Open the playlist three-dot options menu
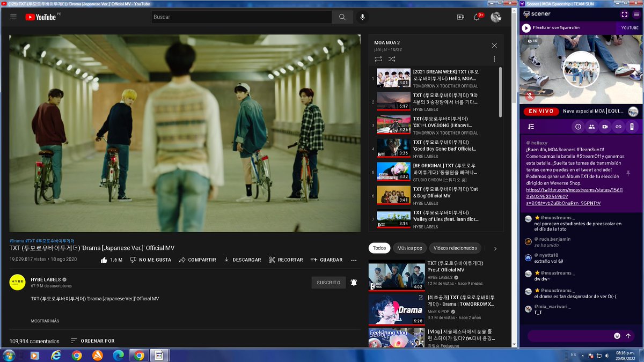 (x=494, y=59)
